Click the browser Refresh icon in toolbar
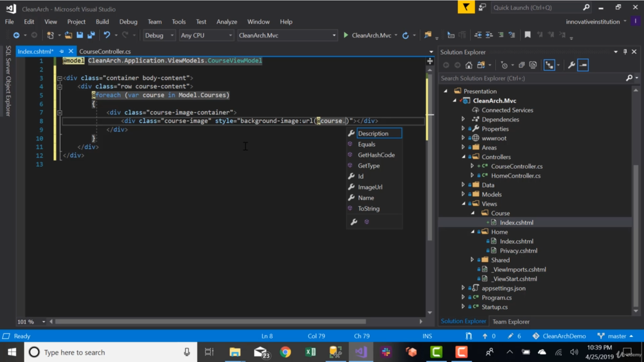Image resolution: width=644 pixels, height=362 pixels. click(406, 35)
